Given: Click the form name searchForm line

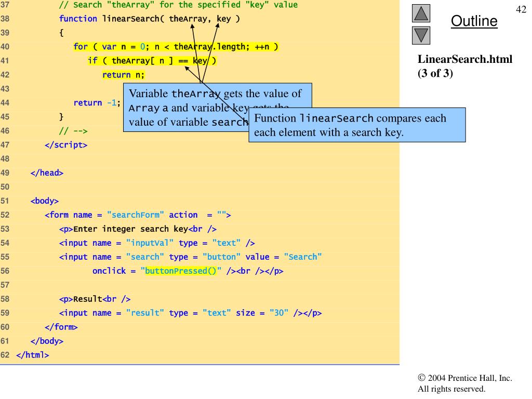Looking at the screenshot, I should coord(138,215).
